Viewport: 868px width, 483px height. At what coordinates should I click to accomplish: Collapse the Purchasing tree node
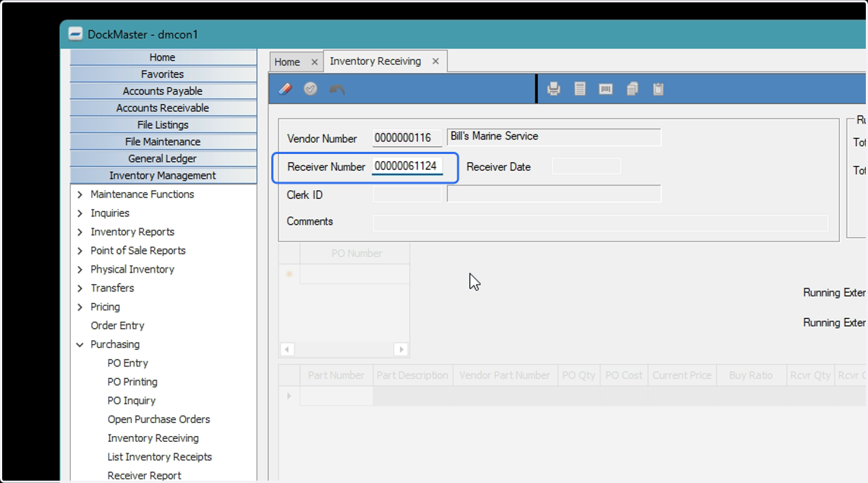pos(80,345)
